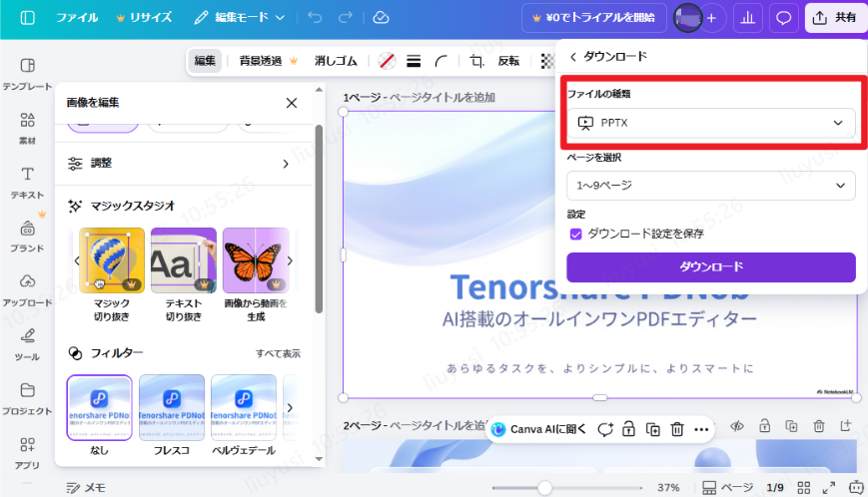Image resolution: width=868 pixels, height=497 pixels.
Task: Open the transparency checkerboard icon
Action: [547, 61]
